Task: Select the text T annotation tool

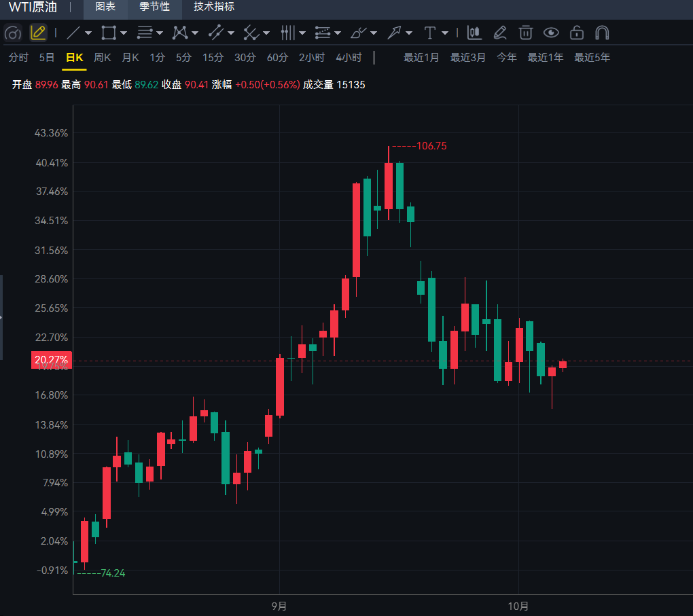Action: 429,33
